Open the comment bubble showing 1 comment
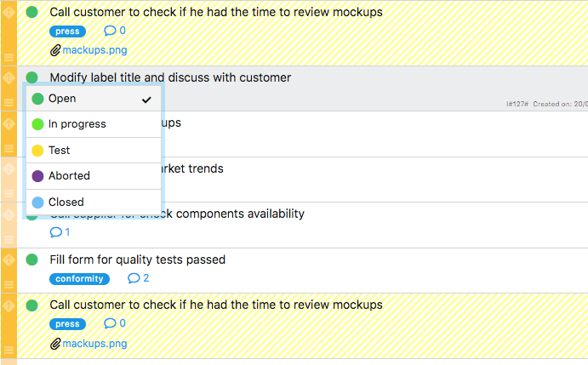588x365 pixels. tap(60, 232)
